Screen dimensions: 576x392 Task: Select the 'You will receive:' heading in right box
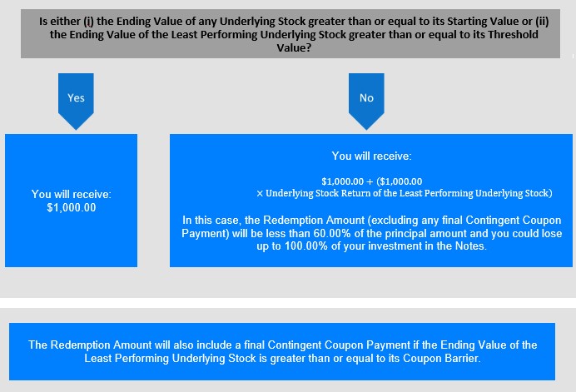(371, 156)
